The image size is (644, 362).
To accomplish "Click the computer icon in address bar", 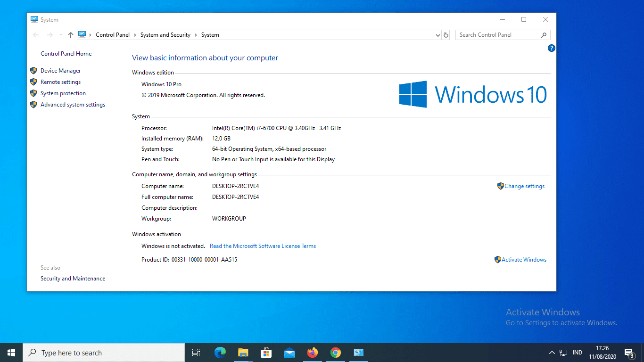I will (82, 34).
